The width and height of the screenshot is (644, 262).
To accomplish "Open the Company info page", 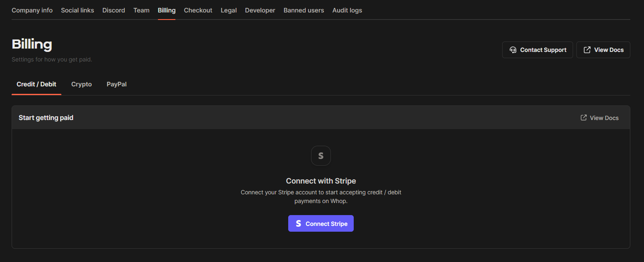I will 32,10.
